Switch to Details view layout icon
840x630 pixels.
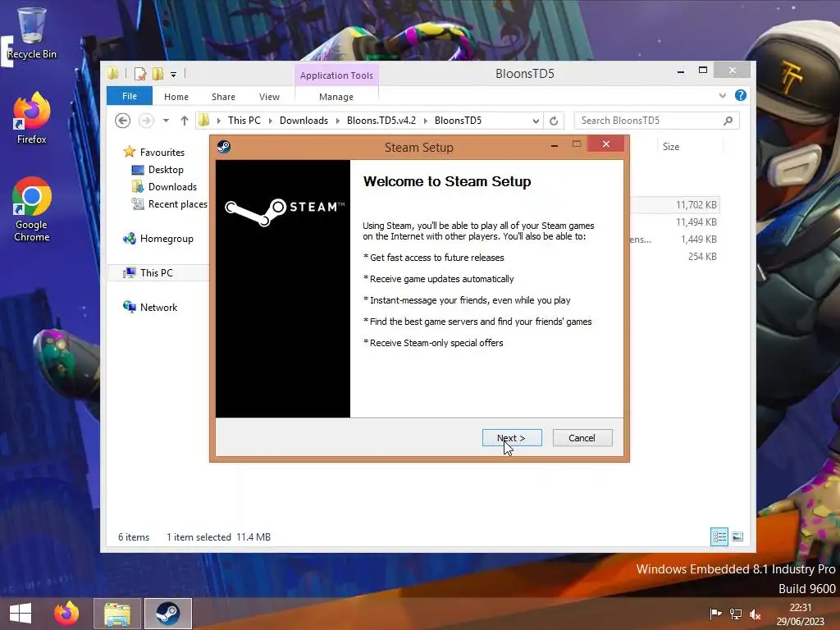[719, 536]
